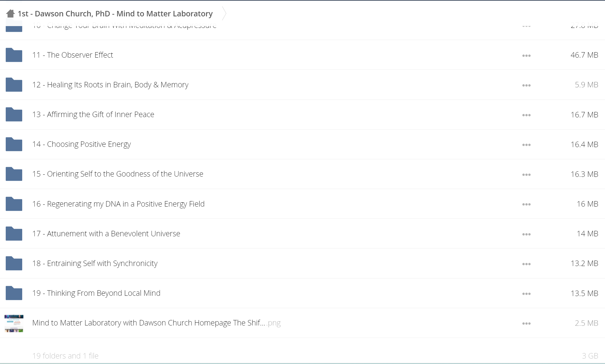Open three-dot menu for 17 - Attunement folder
Screen dimensions: 605x364
pyautogui.click(x=526, y=234)
